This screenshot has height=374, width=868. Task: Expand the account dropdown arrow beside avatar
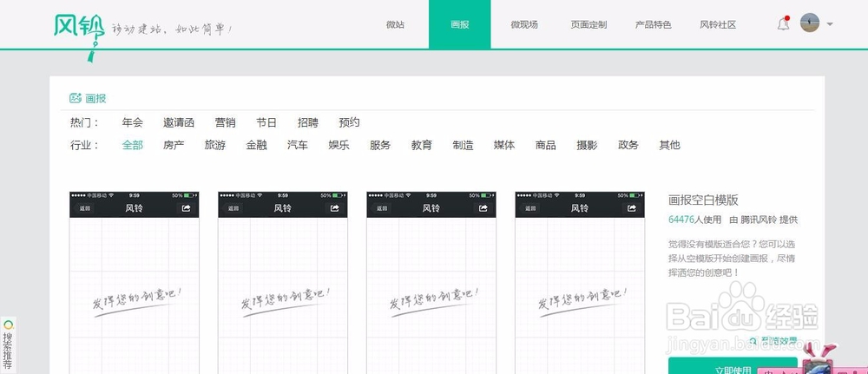829,24
